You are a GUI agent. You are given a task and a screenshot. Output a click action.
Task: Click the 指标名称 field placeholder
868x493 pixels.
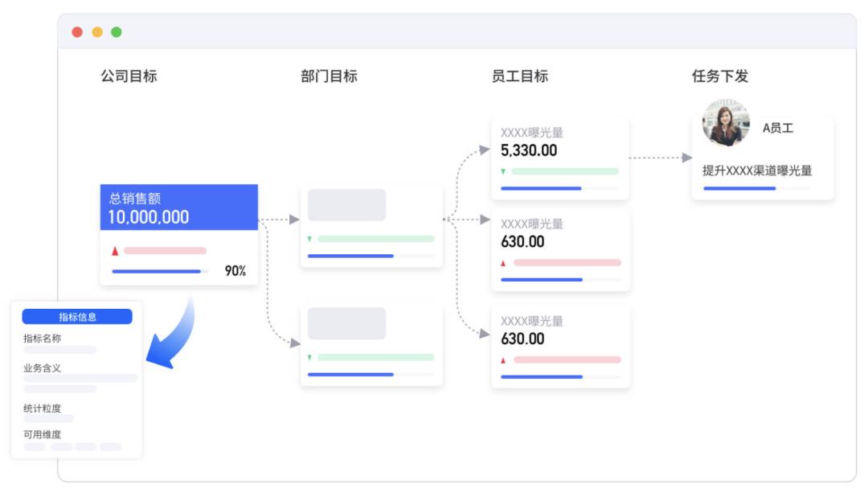click(60, 350)
